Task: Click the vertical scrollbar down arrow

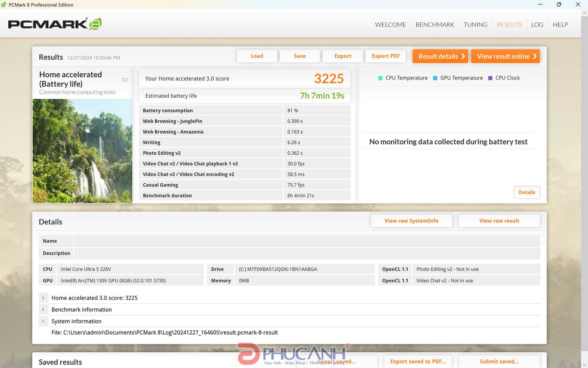Action: [x=585, y=365]
